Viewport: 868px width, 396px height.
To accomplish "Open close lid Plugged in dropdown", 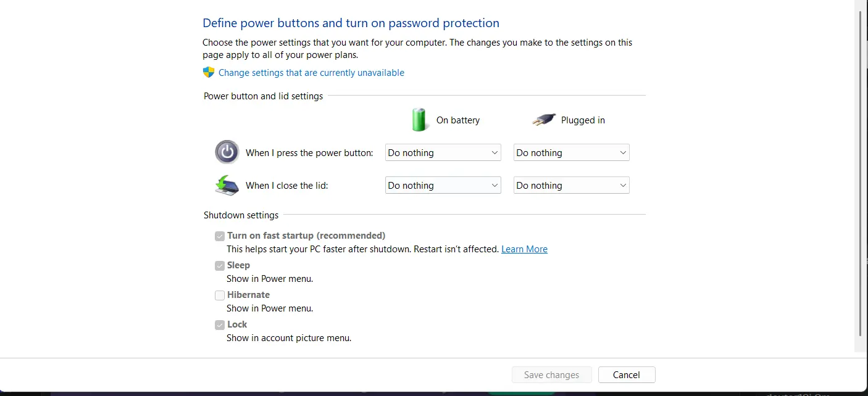I will tap(572, 185).
